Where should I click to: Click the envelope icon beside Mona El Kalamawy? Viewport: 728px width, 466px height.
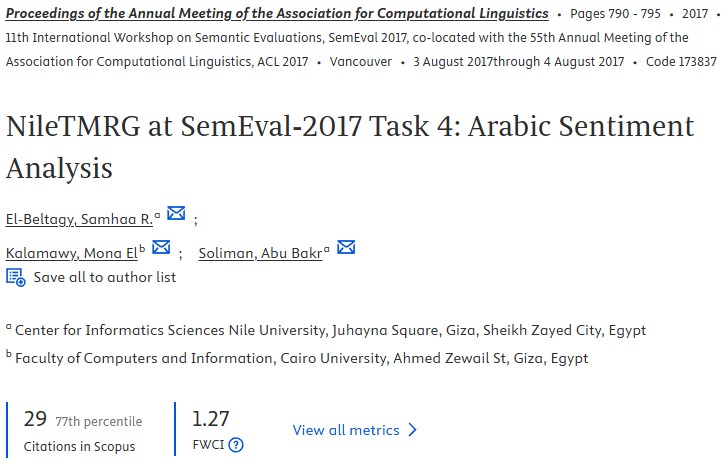point(160,248)
